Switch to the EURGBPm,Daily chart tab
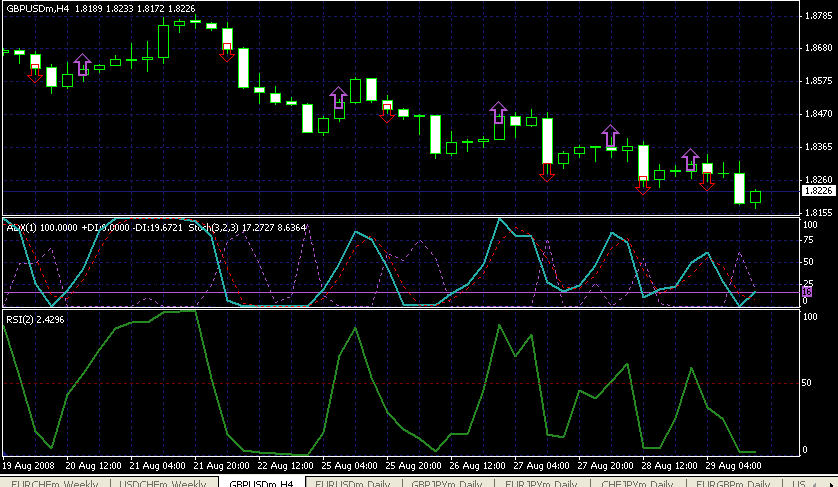The image size is (838, 487). click(x=733, y=483)
